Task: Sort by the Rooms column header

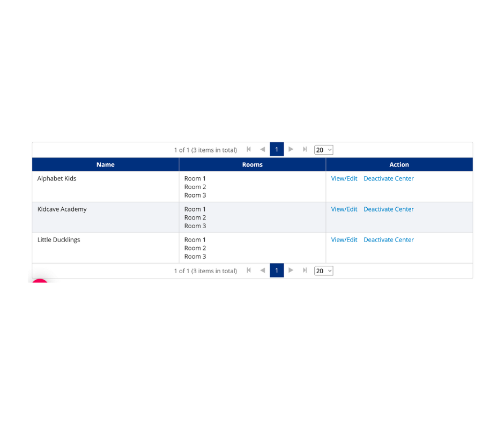Action: 252,165
